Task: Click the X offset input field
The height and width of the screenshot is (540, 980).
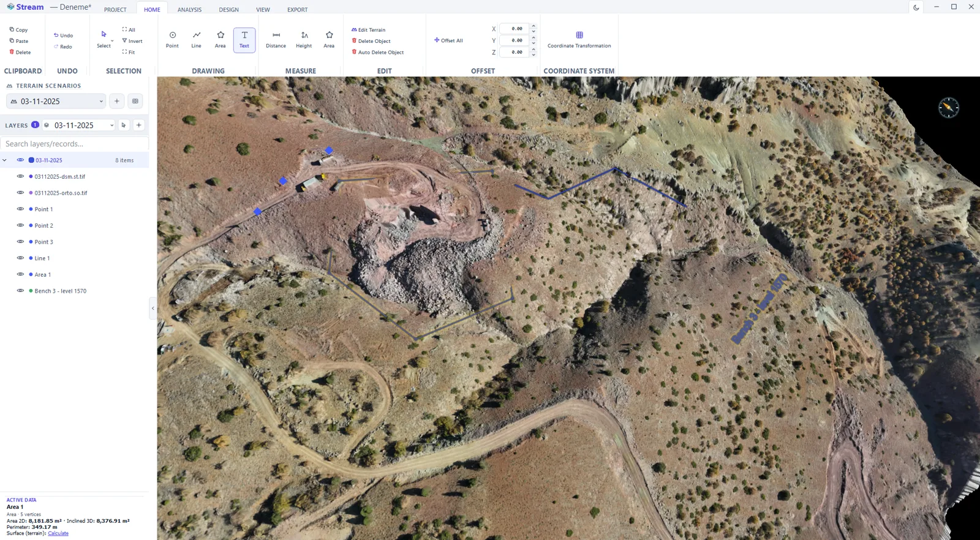Action: coord(514,29)
